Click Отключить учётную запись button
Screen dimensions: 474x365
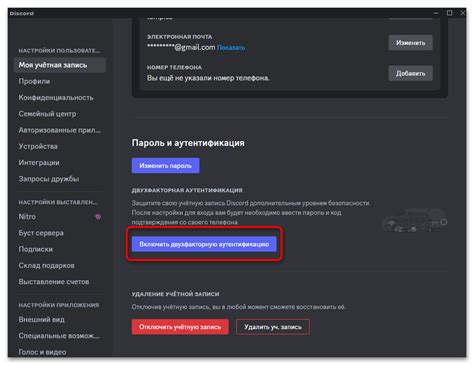tap(180, 327)
